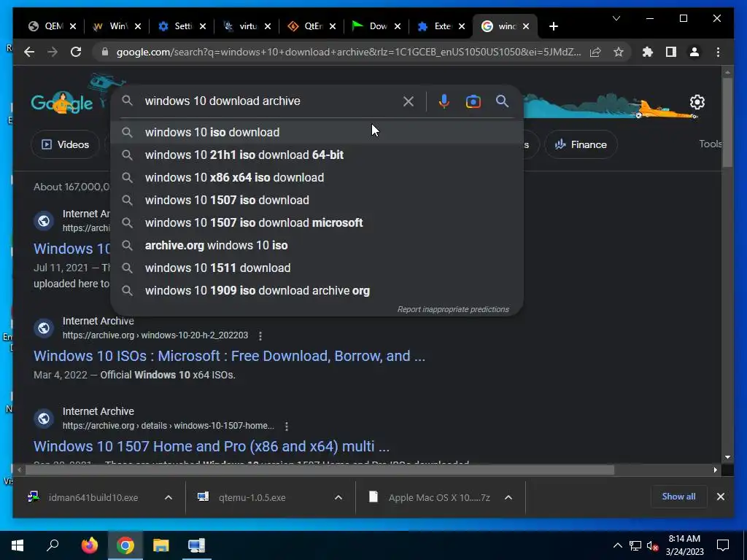Open Windows 10 ISOs Microsoft result
This screenshot has width=747, height=560.
point(229,356)
